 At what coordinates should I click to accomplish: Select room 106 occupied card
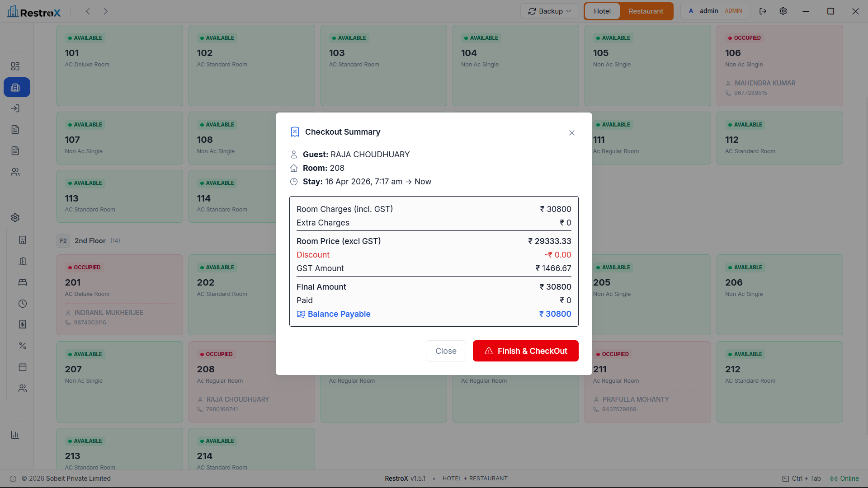780,66
